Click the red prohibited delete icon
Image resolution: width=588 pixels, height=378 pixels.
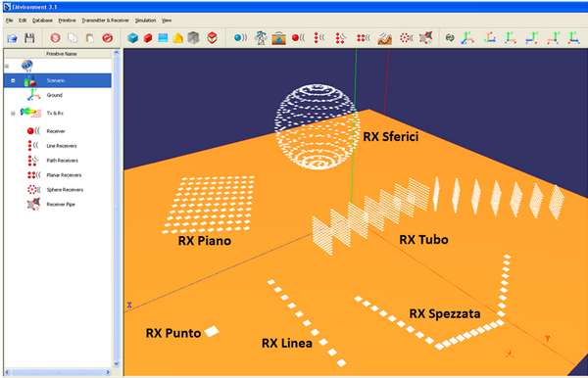pyautogui.click(x=108, y=38)
